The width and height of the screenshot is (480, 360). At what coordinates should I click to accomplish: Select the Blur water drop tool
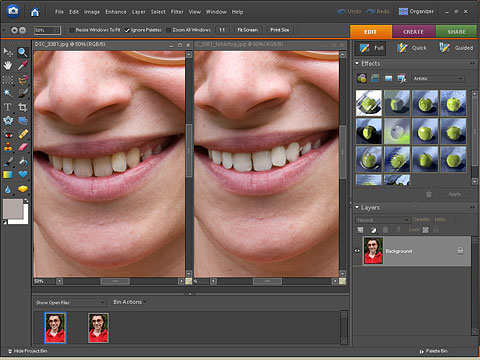[x=8, y=189]
